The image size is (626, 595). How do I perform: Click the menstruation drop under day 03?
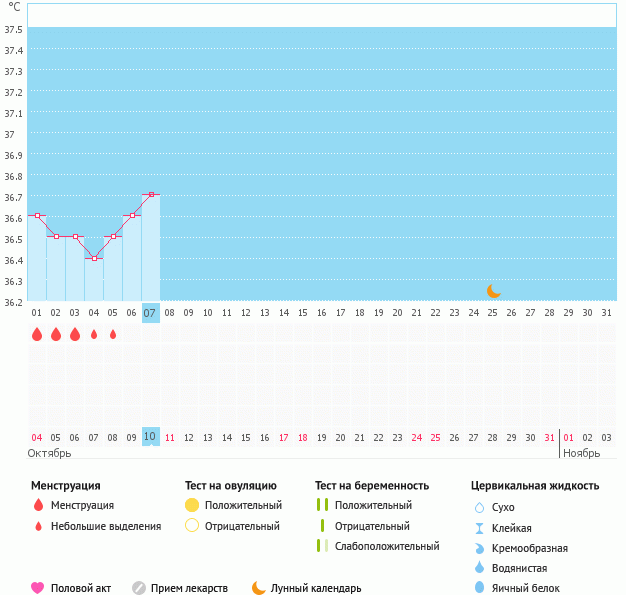[x=75, y=334]
